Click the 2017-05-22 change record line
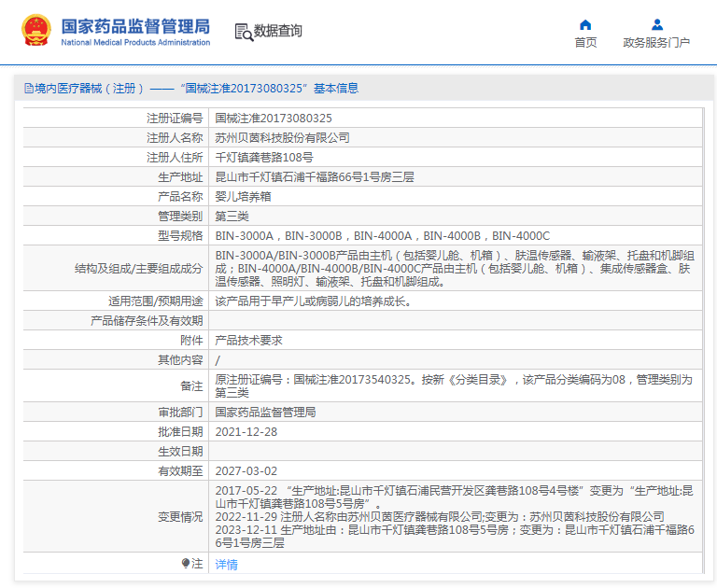Viewport: 717px width, 588px height. pyautogui.click(x=455, y=497)
